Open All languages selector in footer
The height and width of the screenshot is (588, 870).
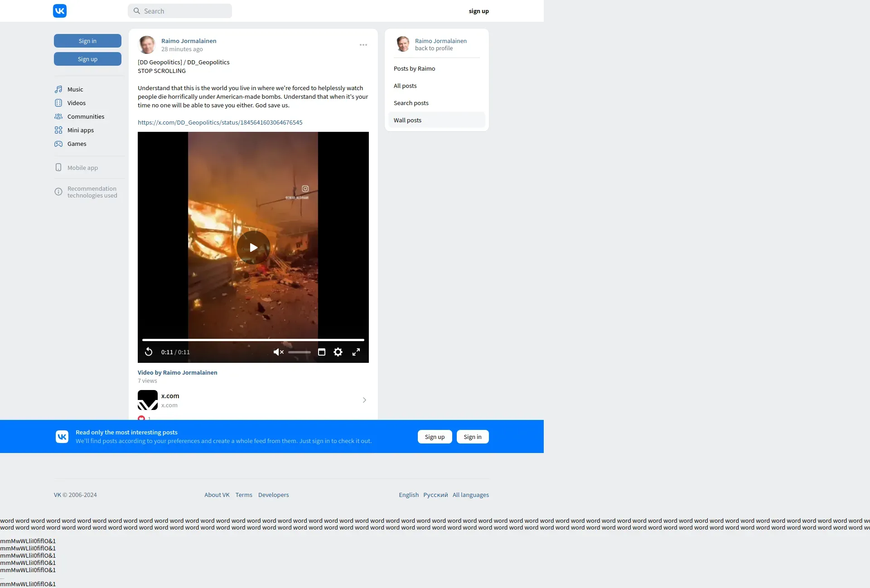click(x=470, y=495)
